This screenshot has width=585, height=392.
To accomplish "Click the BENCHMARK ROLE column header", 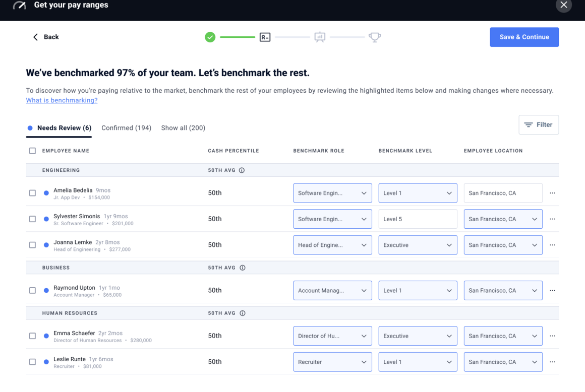I will click(319, 151).
